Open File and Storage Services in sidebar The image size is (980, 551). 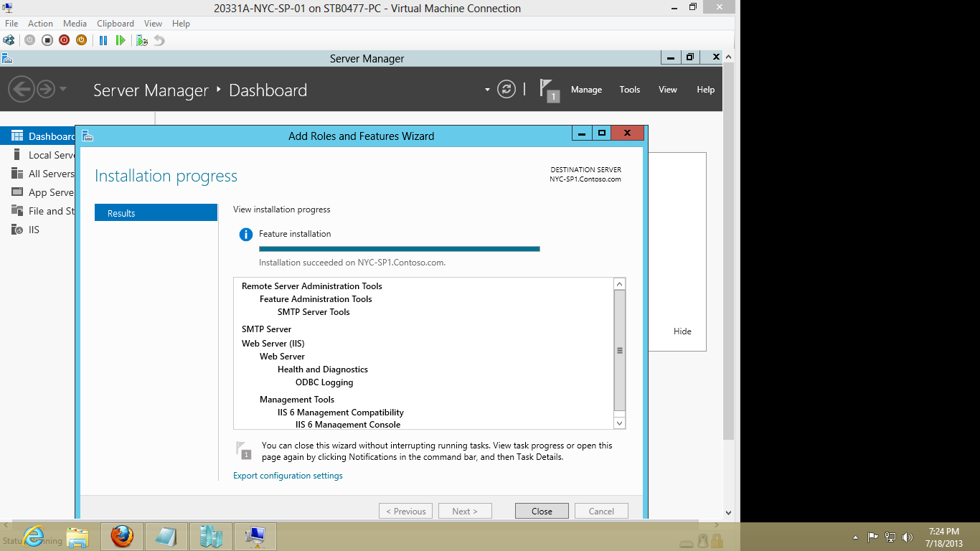[37, 211]
